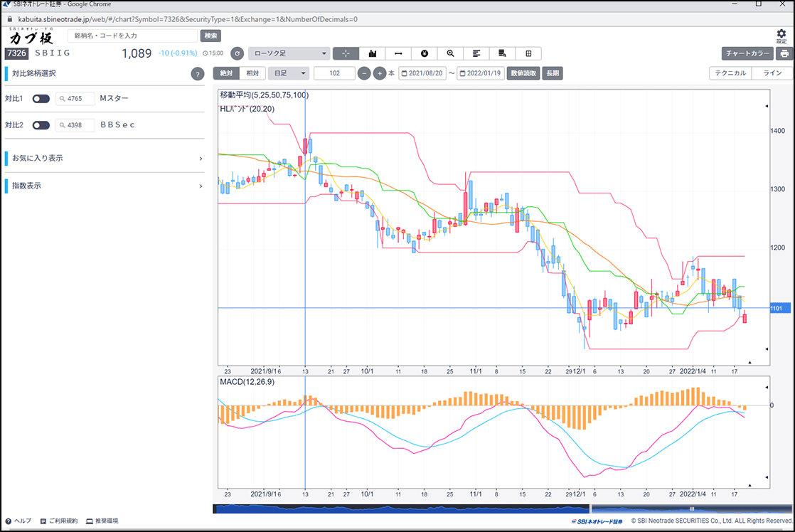Click the 7326 stock code badge
The image size is (795, 532).
(x=17, y=53)
